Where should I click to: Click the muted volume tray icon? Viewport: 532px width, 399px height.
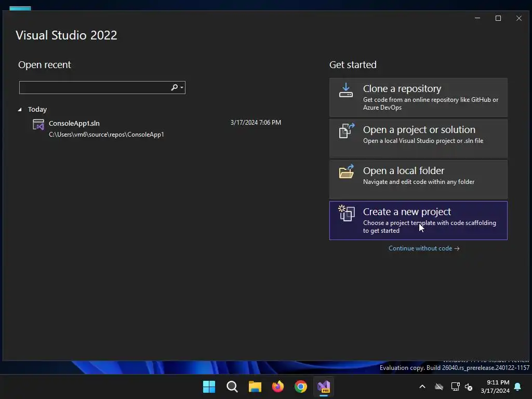[469, 387]
